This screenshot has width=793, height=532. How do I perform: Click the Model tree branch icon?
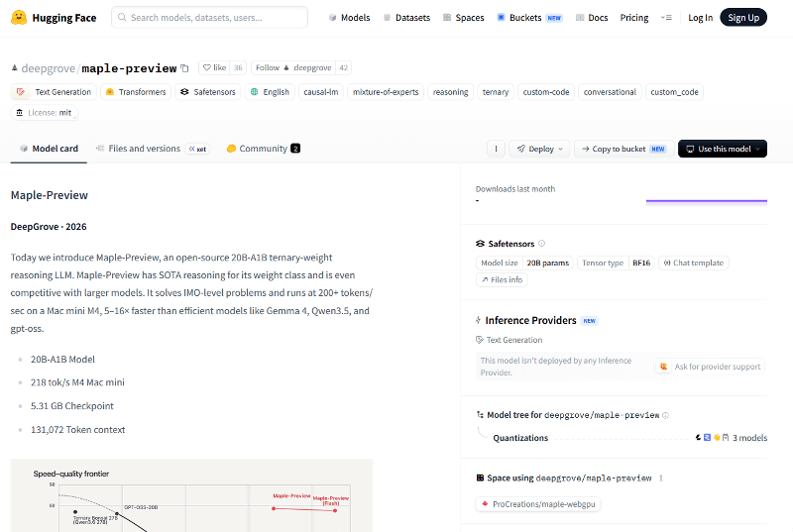pyautogui.click(x=480, y=415)
